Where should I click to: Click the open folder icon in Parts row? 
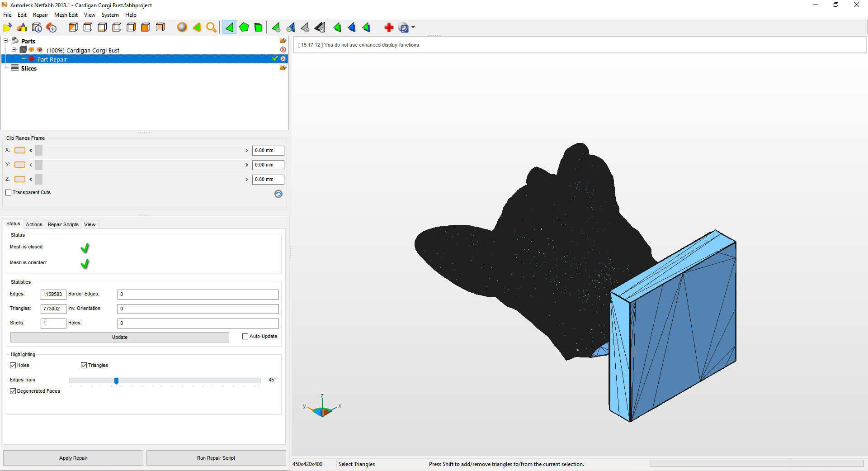(x=283, y=41)
